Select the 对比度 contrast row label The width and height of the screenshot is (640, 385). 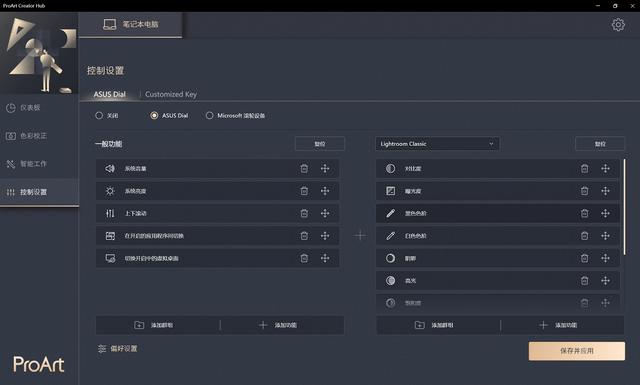[413, 168]
